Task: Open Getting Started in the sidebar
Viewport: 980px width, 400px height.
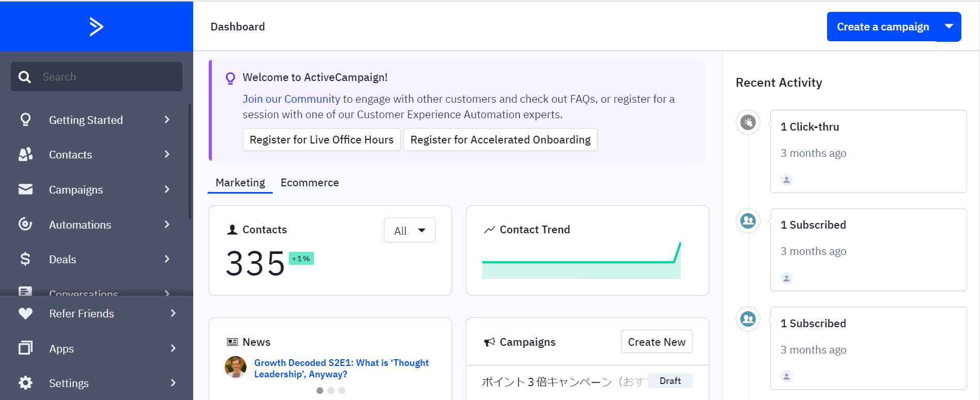Action: tap(97, 120)
